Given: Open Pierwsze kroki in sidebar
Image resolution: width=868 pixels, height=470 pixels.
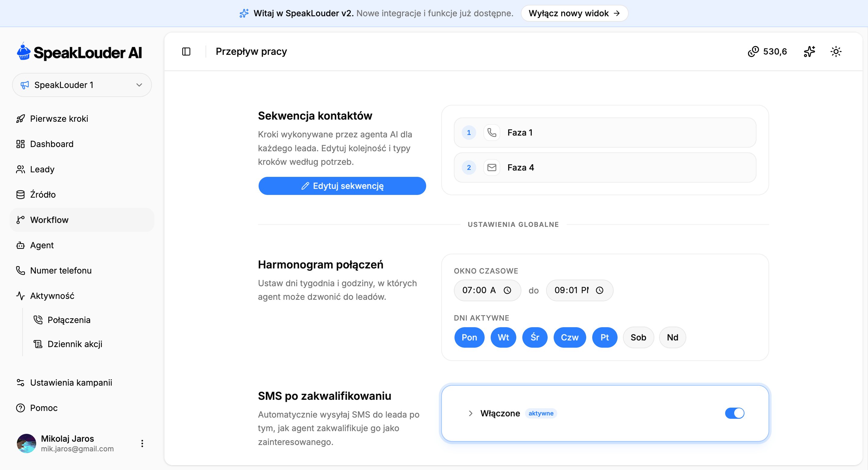Looking at the screenshot, I should point(82,119).
